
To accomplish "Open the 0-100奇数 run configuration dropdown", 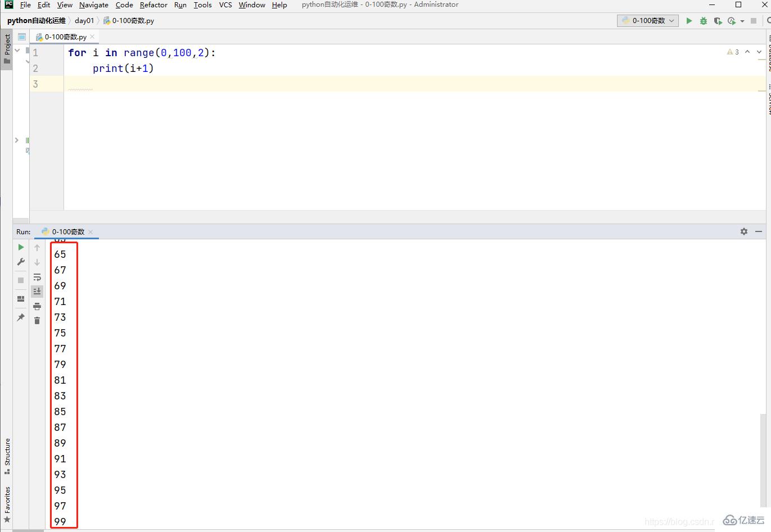I will (x=647, y=20).
